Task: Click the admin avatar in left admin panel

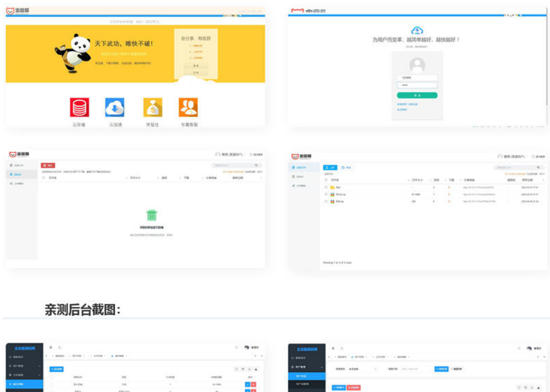Action: (247, 348)
